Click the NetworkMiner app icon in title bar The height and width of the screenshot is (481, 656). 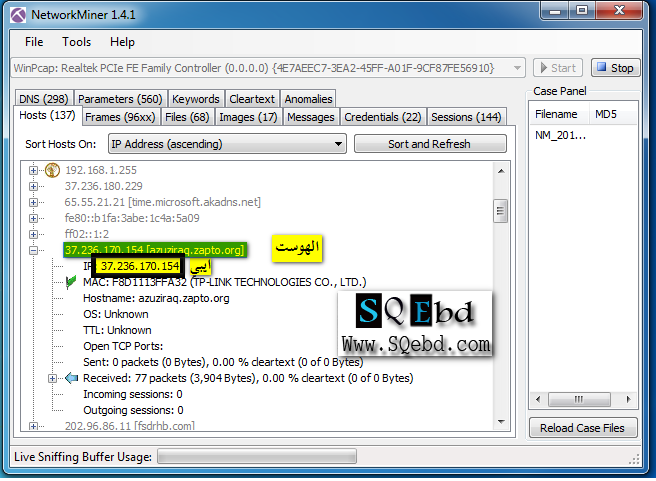coord(19,15)
